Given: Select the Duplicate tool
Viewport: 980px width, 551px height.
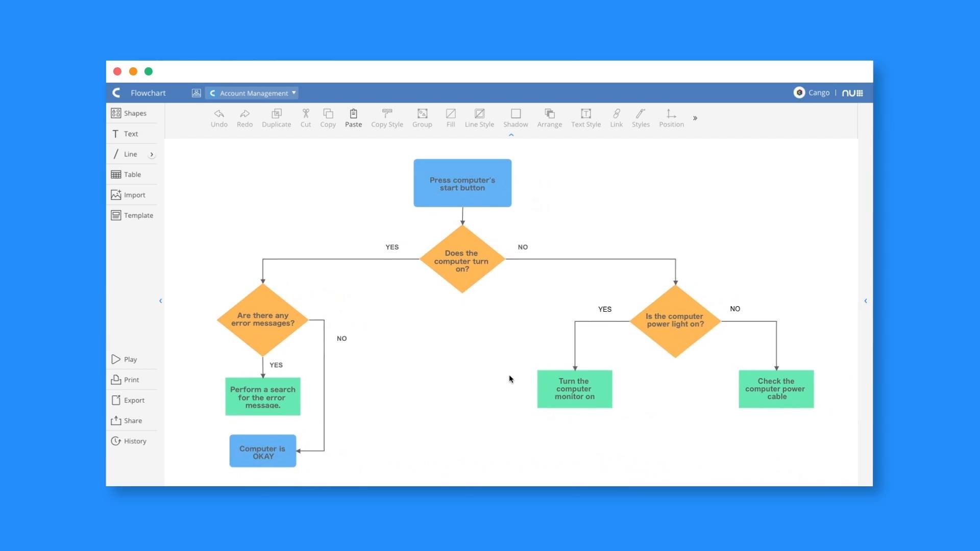Looking at the screenshot, I should coord(276,118).
